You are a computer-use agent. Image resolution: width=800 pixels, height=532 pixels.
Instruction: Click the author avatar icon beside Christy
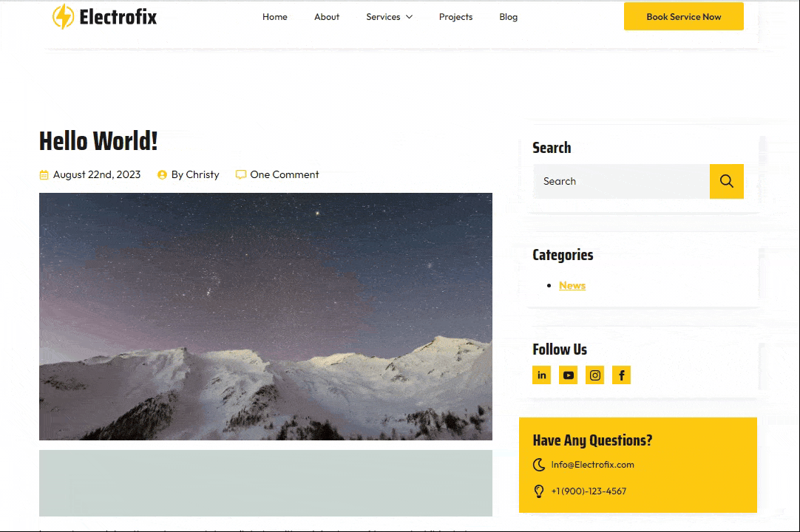pyautogui.click(x=162, y=175)
